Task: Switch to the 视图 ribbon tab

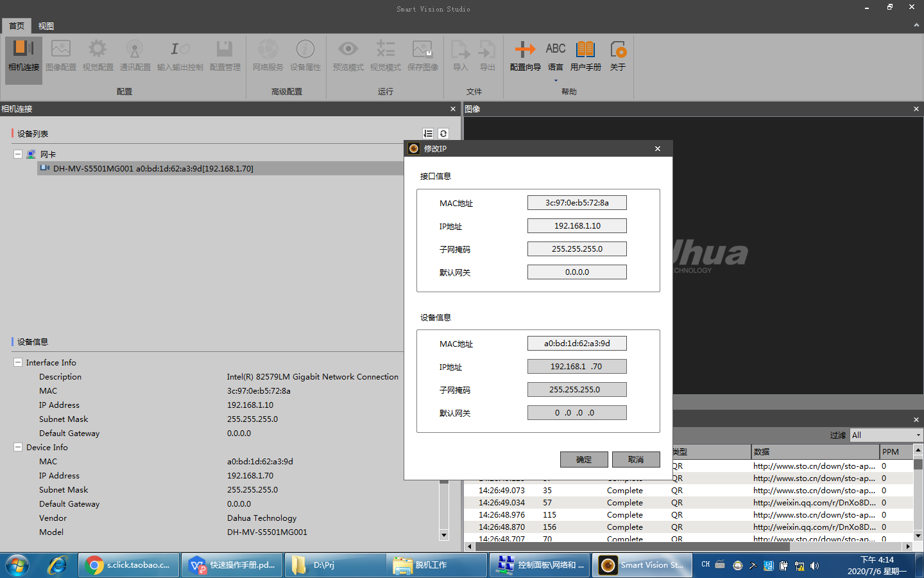Action: 46,26
